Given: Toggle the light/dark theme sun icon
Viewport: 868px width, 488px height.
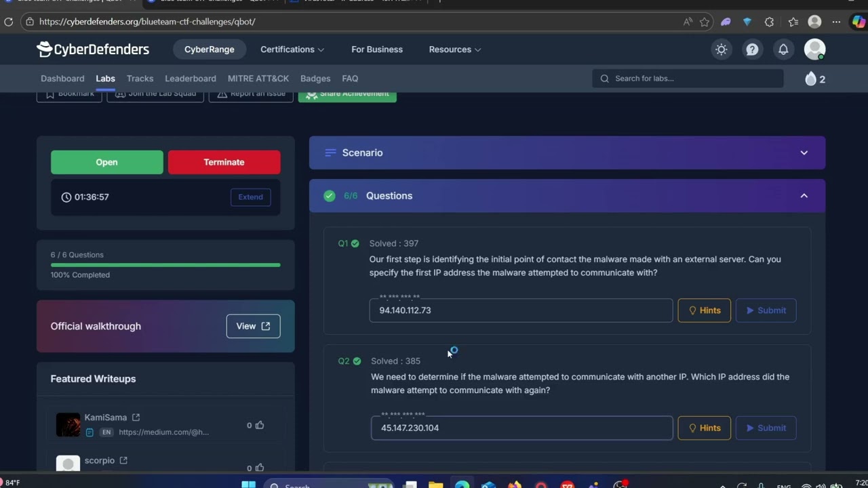Looking at the screenshot, I should point(721,49).
